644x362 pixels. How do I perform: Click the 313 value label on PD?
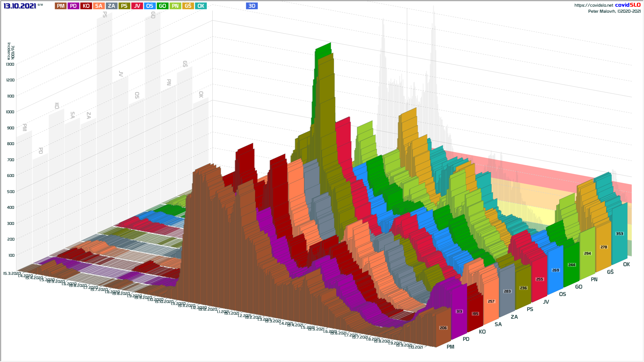(x=459, y=311)
